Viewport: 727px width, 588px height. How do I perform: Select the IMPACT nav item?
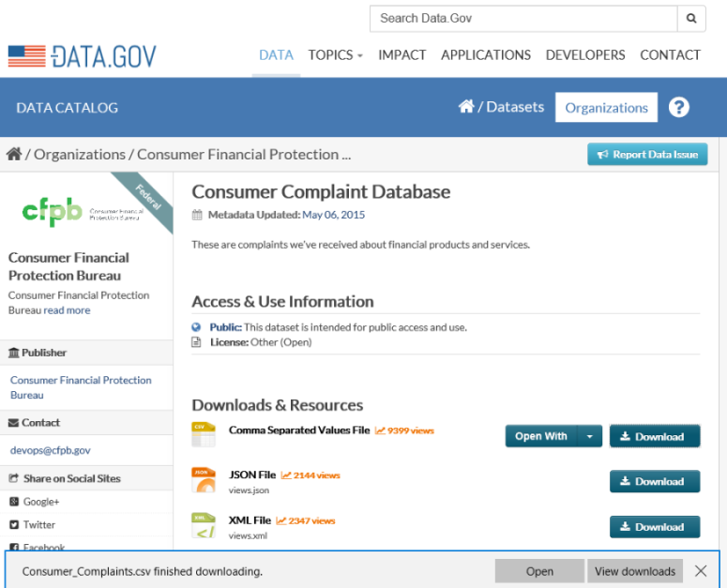(402, 55)
